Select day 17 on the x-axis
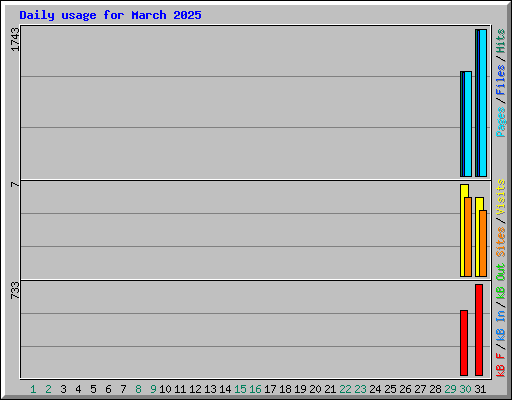Screen dimensions: 512x400 (270, 389)
